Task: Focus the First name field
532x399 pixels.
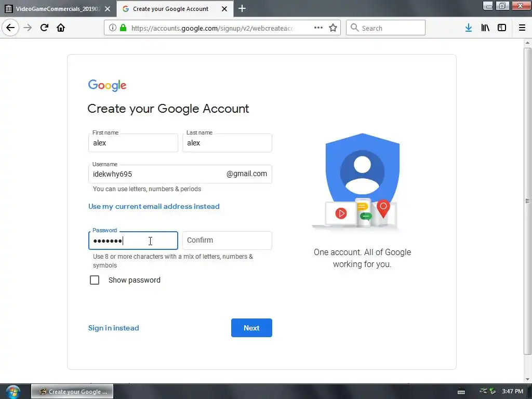Action: 133,143
